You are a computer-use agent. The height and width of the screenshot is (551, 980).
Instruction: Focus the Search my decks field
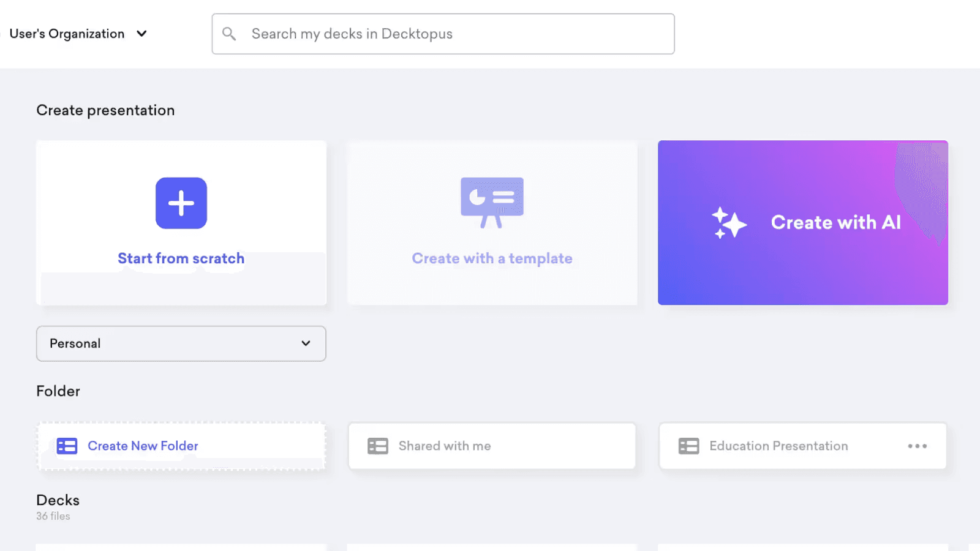(x=443, y=34)
